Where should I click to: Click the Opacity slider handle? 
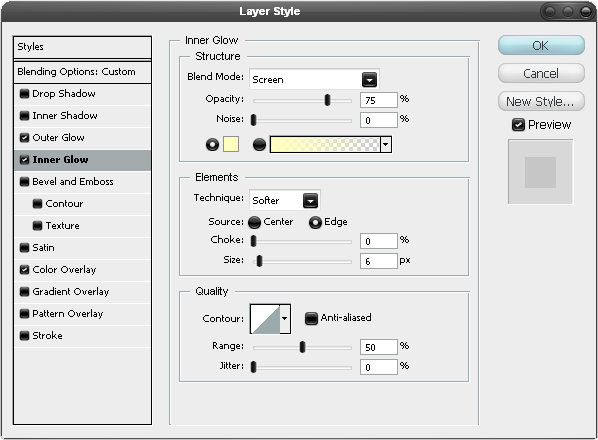pyautogui.click(x=327, y=100)
